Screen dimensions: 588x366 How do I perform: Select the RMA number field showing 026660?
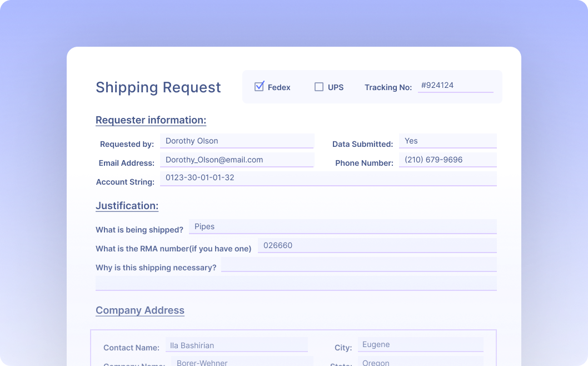pos(376,245)
